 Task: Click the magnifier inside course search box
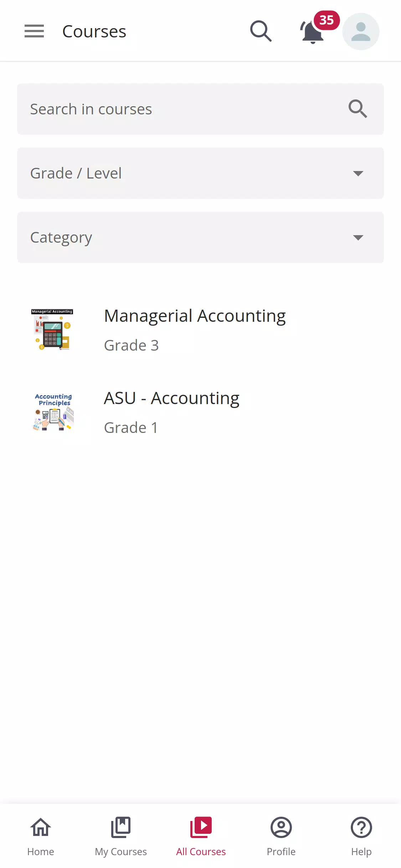[358, 109]
